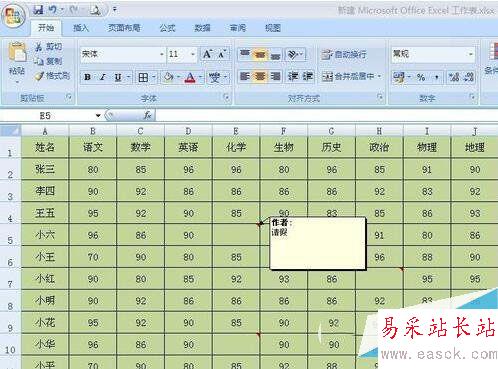Apply fill color bucket
The height and width of the screenshot is (369, 498).
168,77
